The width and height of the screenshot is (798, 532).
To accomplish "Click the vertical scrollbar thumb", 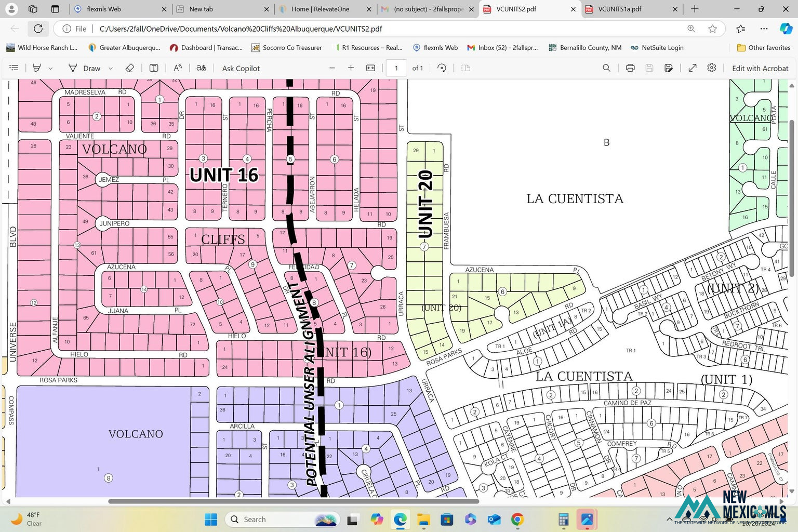I will [792, 198].
